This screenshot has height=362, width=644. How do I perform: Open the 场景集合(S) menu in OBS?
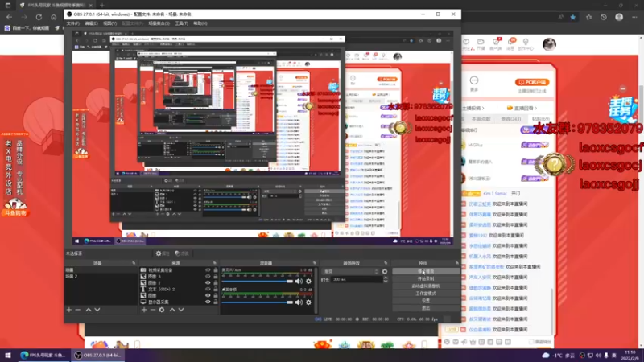pos(159,23)
